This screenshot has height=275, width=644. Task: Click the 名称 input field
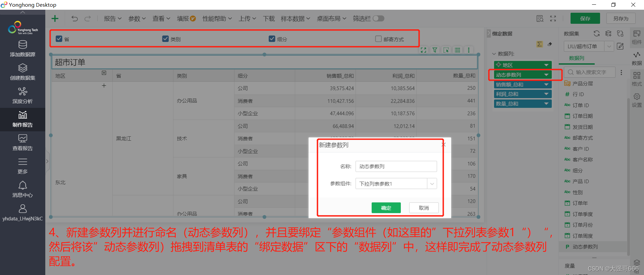point(396,166)
